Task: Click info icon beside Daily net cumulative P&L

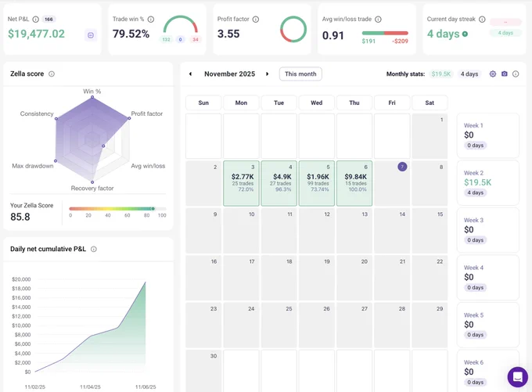Action: [94, 249]
